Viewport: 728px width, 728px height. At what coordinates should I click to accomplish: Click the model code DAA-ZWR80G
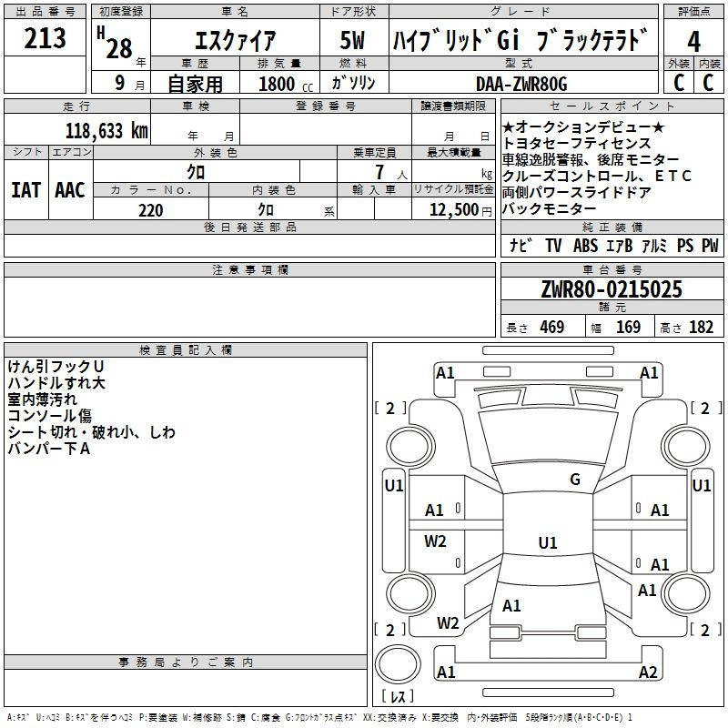(x=521, y=84)
